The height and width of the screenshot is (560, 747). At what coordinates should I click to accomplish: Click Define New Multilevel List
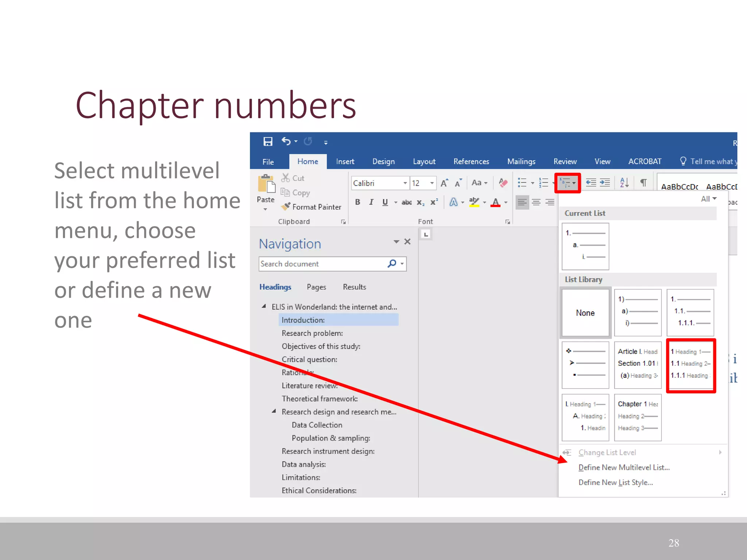624,467
